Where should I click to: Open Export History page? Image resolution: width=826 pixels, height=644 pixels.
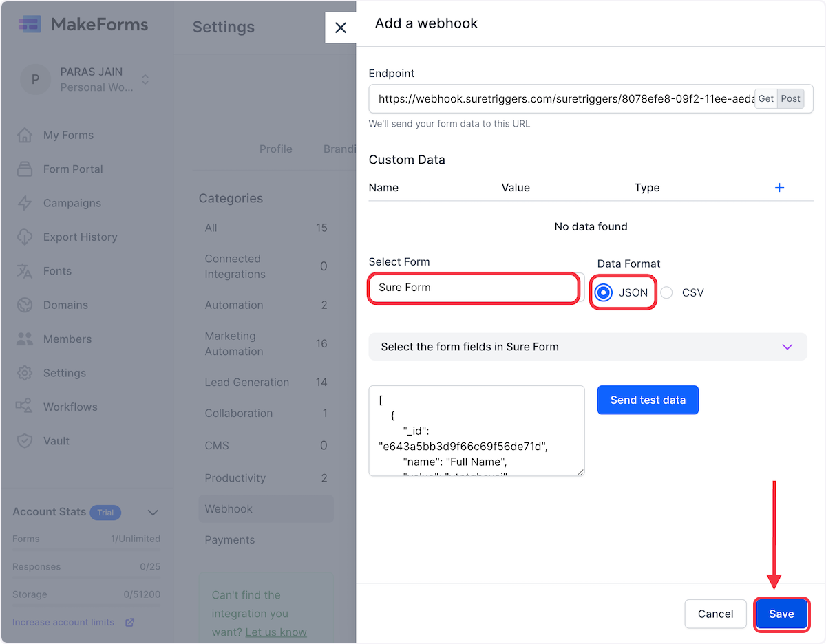point(81,237)
